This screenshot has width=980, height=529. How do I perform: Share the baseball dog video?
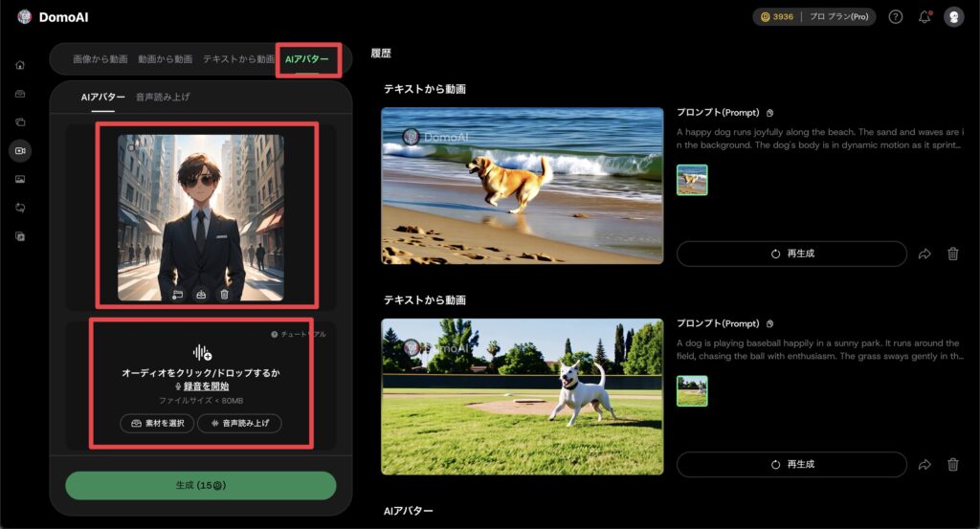pyautogui.click(x=924, y=465)
